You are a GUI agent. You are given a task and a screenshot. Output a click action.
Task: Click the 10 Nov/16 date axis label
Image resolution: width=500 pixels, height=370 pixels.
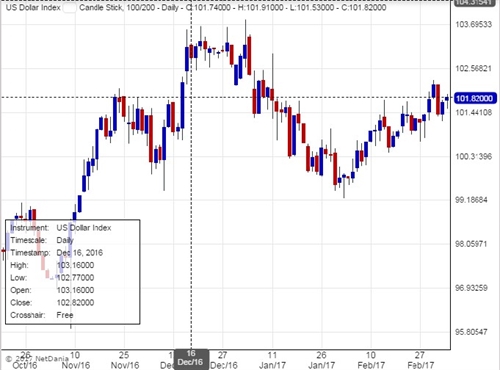click(x=76, y=360)
